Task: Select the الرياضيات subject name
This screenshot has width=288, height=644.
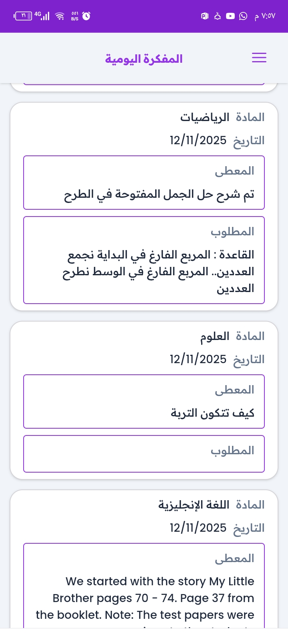Action: [204, 117]
